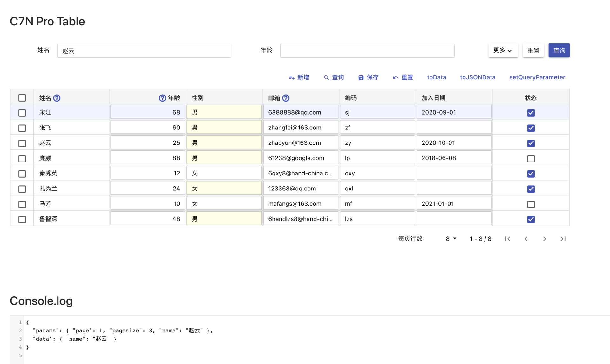Click the toData link
This screenshot has height=364, width=610.
click(x=437, y=77)
